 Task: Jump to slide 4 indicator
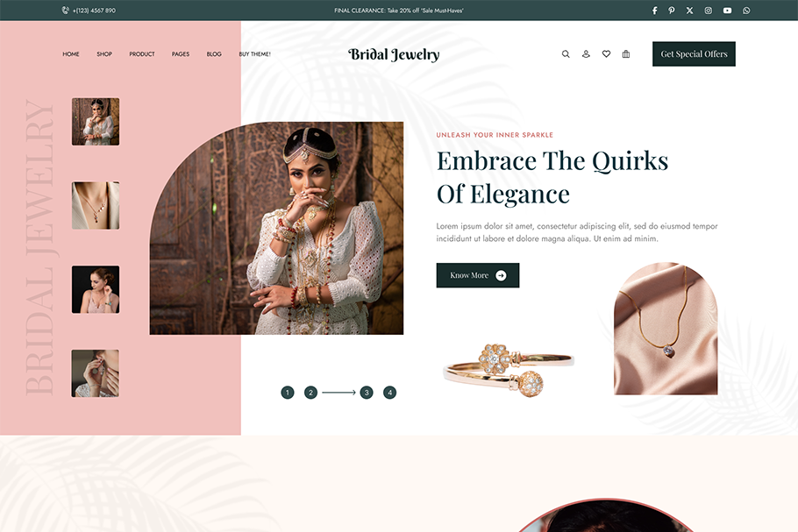tap(390, 393)
